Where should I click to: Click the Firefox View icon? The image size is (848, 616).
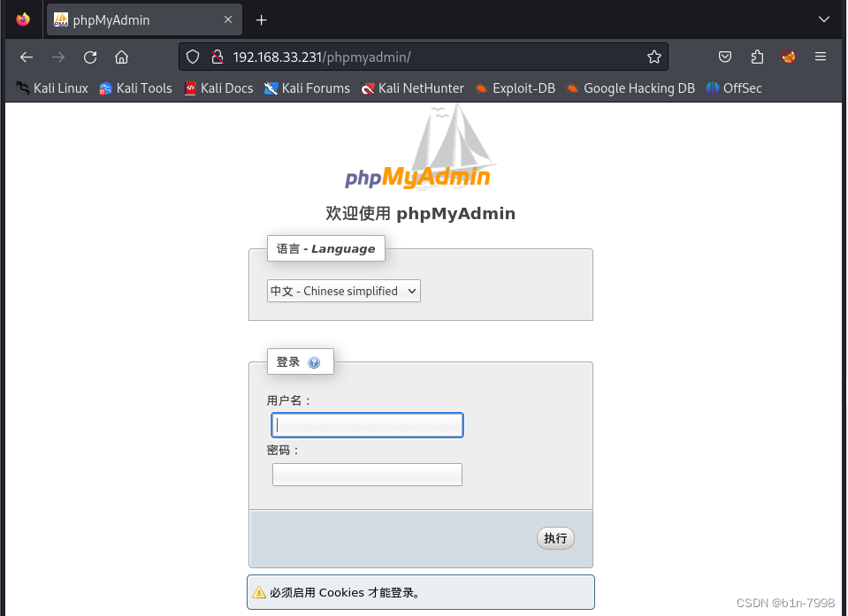[23, 20]
